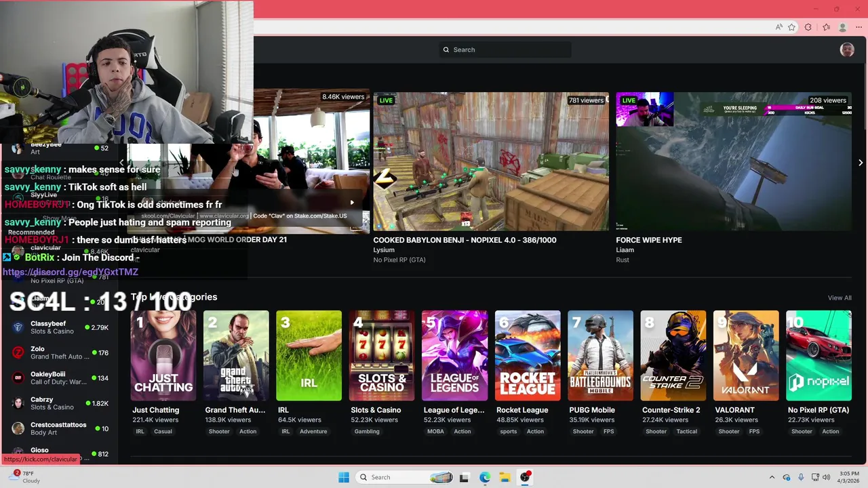Open Slots & Casino category cover
Viewport: 868px width, 488px height.
click(382, 355)
